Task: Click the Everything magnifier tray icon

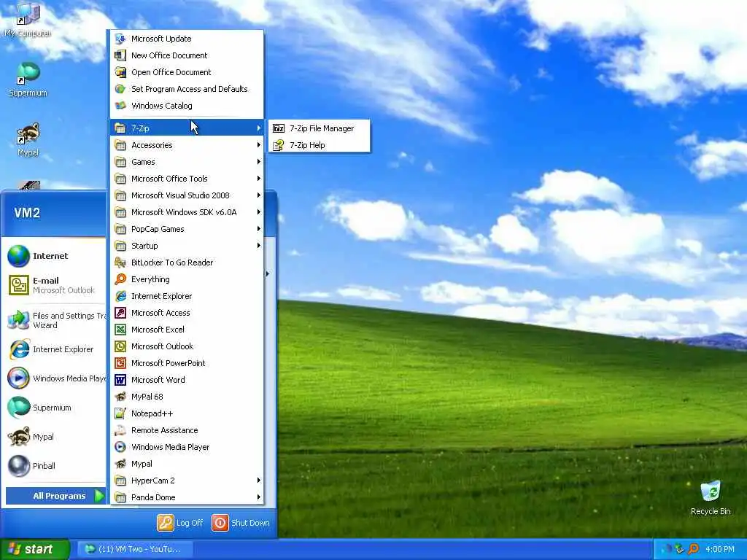Action: point(693,549)
